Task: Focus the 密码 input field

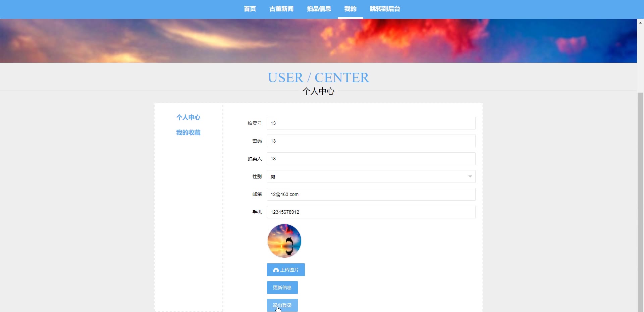Action: pyautogui.click(x=371, y=141)
